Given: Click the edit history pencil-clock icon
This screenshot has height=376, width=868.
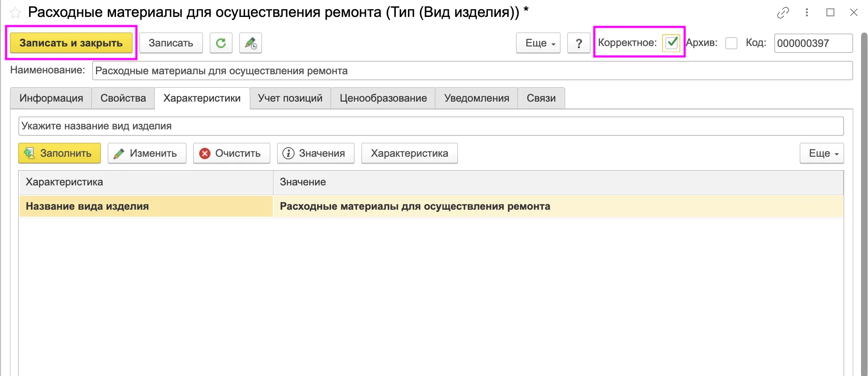Looking at the screenshot, I should coord(251,43).
